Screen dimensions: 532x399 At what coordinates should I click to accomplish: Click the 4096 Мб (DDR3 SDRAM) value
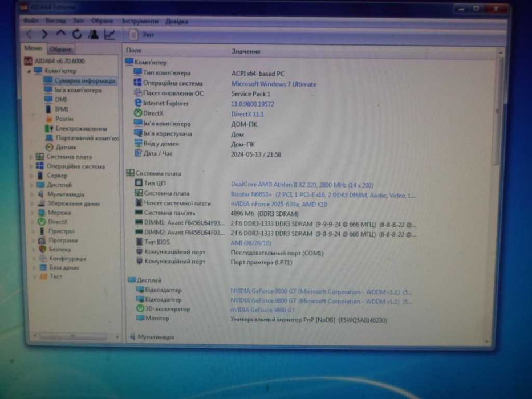click(265, 214)
